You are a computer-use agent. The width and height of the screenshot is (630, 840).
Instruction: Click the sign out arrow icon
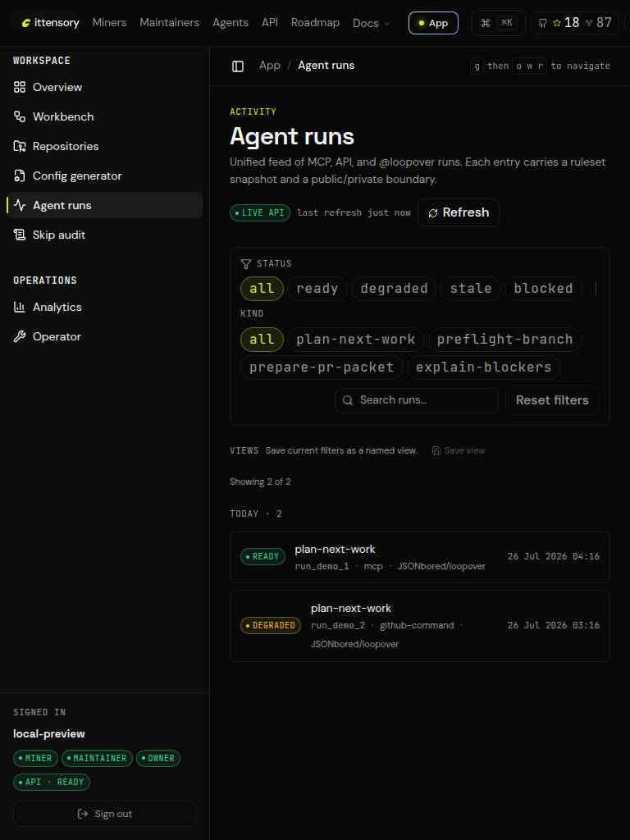click(83, 814)
